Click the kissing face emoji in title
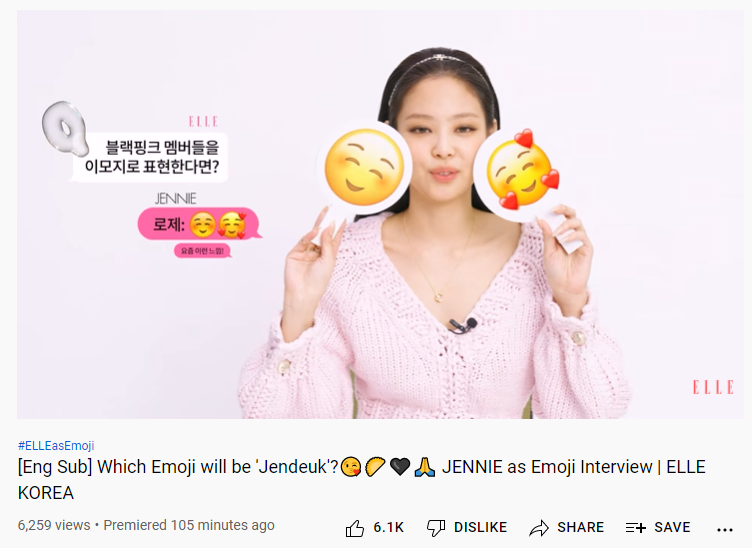The height and width of the screenshot is (548, 752). (x=351, y=467)
